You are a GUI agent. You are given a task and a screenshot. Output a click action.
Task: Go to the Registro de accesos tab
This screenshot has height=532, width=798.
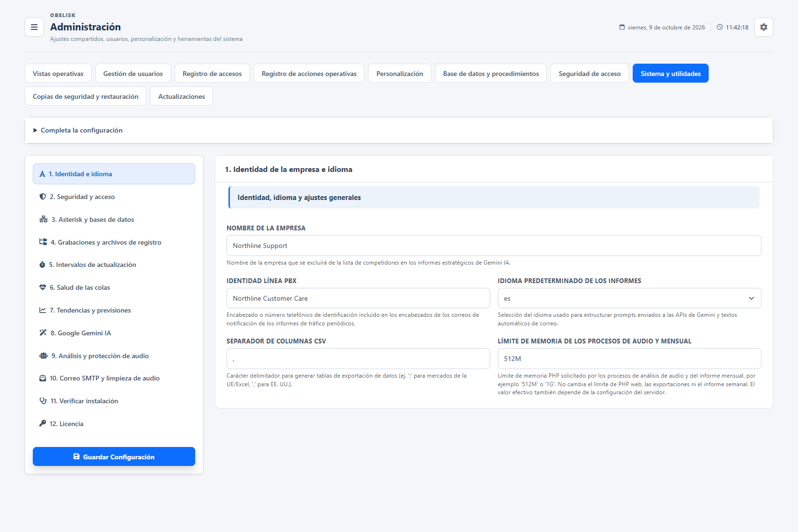tap(212, 74)
